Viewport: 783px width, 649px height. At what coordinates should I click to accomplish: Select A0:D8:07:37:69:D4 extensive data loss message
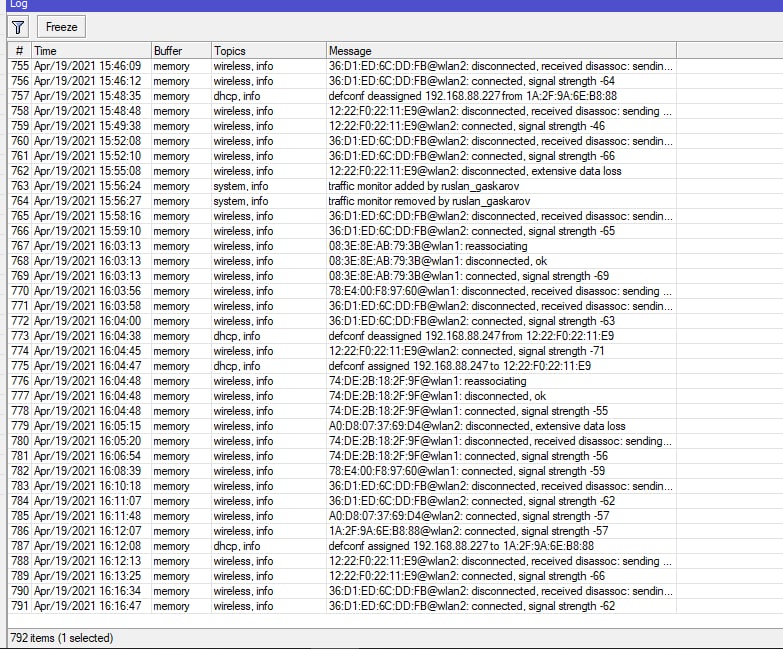pos(477,426)
